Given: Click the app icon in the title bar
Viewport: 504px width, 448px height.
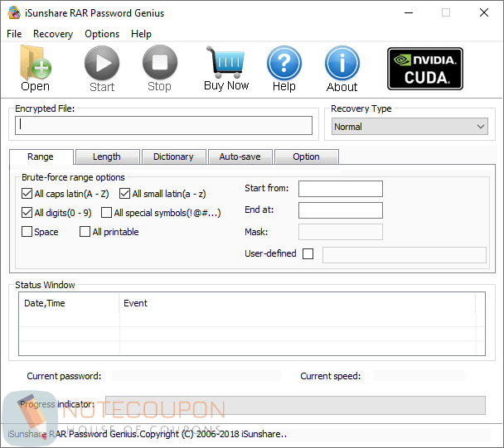Looking at the screenshot, I should pos(14,13).
